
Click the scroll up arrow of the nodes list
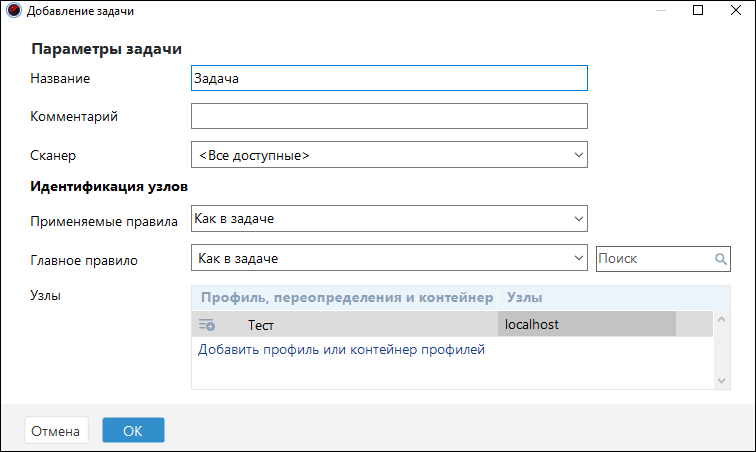coord(721,319)
